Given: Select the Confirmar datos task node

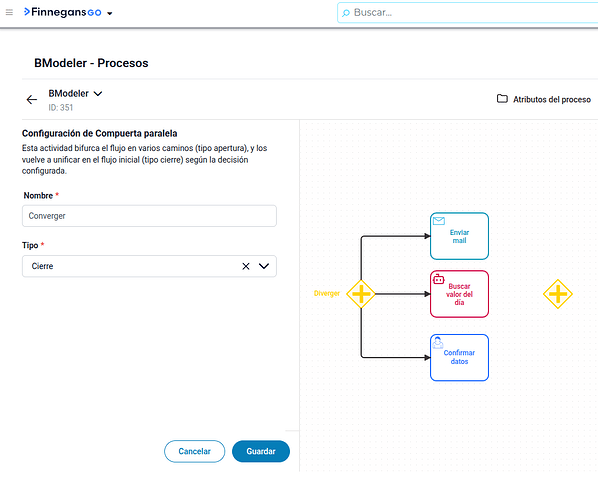Looking at the screenshot, I should click(x=459, y=357).
